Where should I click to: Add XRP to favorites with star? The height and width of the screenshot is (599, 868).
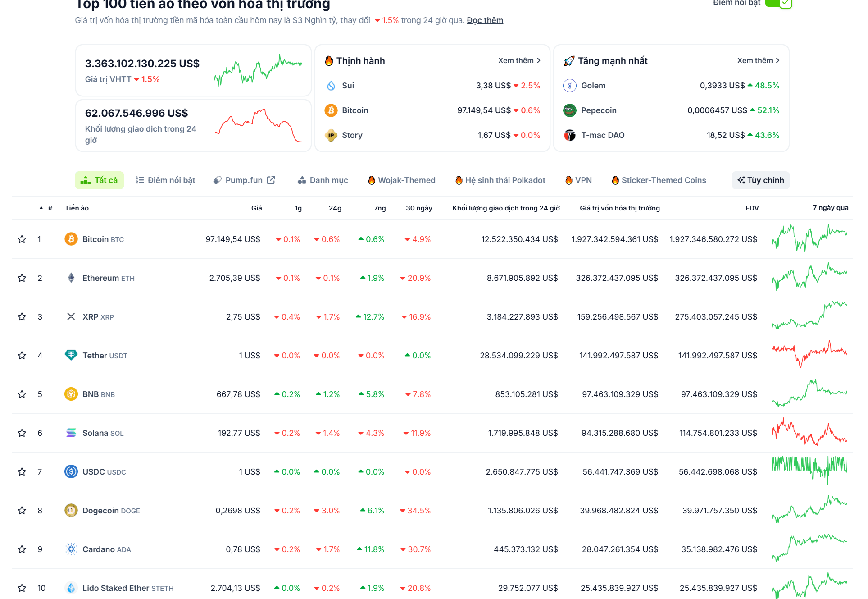pyautogui.click(x=22, y=317)
